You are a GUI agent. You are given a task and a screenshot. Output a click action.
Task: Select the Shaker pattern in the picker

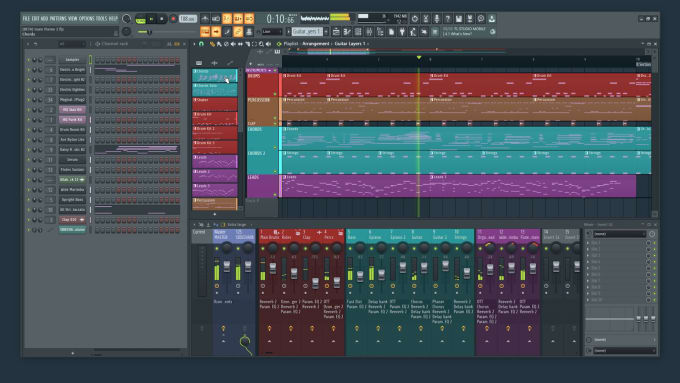(x=215, y=104)
